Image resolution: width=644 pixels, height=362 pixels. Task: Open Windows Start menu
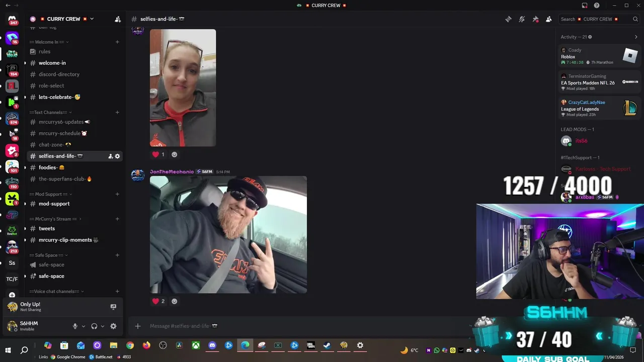click(x=8, y=350)
